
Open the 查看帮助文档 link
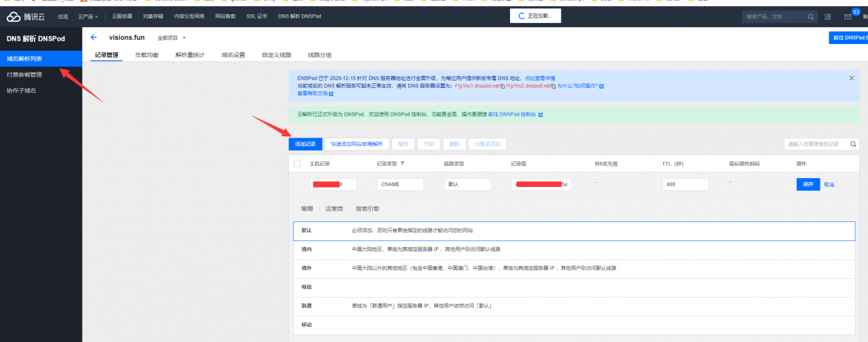tap(312, 93)
